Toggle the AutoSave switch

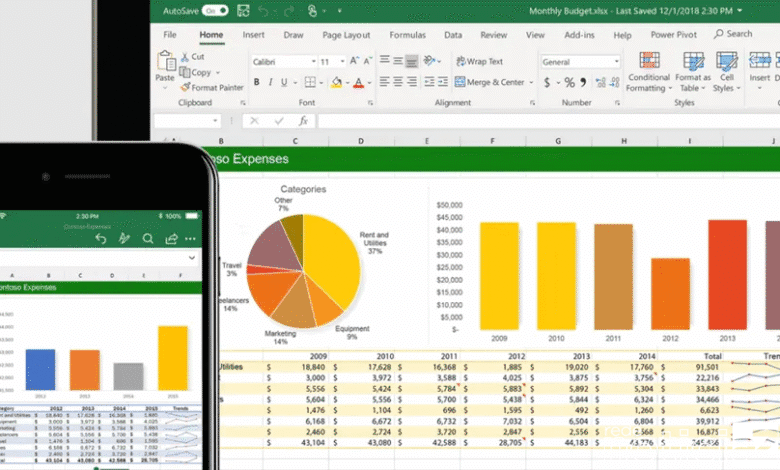pos(215,10)
